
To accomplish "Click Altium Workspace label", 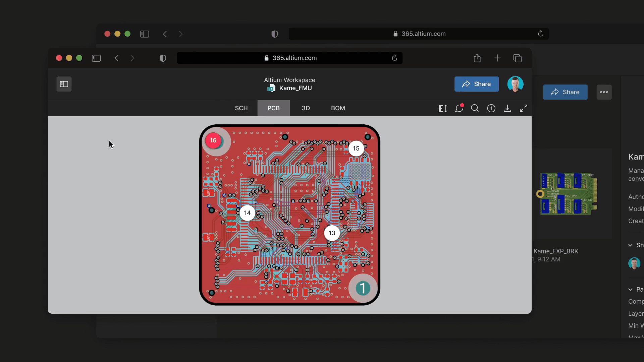I will tap(289, 80).
